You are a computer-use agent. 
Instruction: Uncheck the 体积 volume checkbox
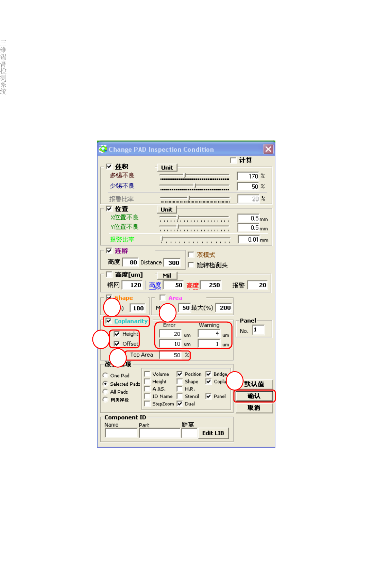point(109,167)
